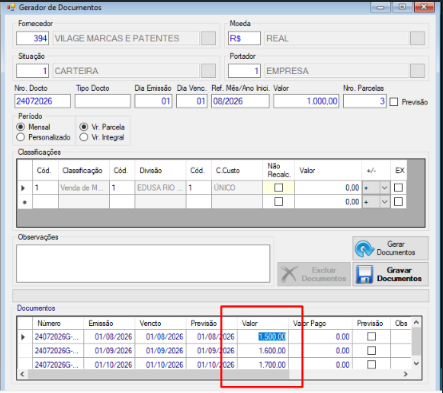Click the Nro. Parcelas field
Screen dimensions: 443x393
[x=365, y=101]
